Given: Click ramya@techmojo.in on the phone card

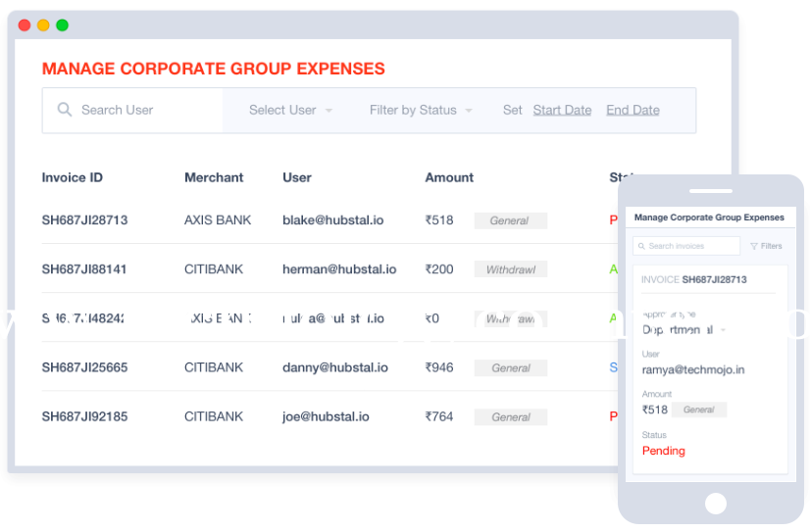Looking at the screenshot, I should click(x=693, y=370).
